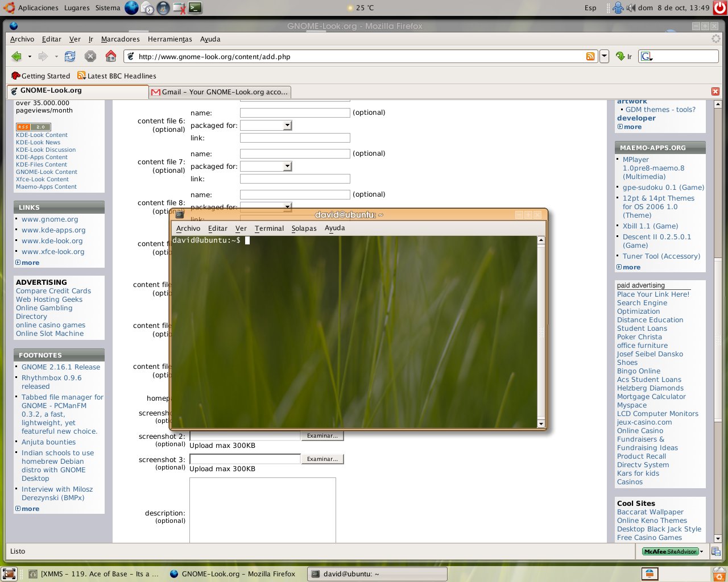728x582 pixels.
Task: Open the GNOME 2.16.1 Release link
Action: point(61,367)
